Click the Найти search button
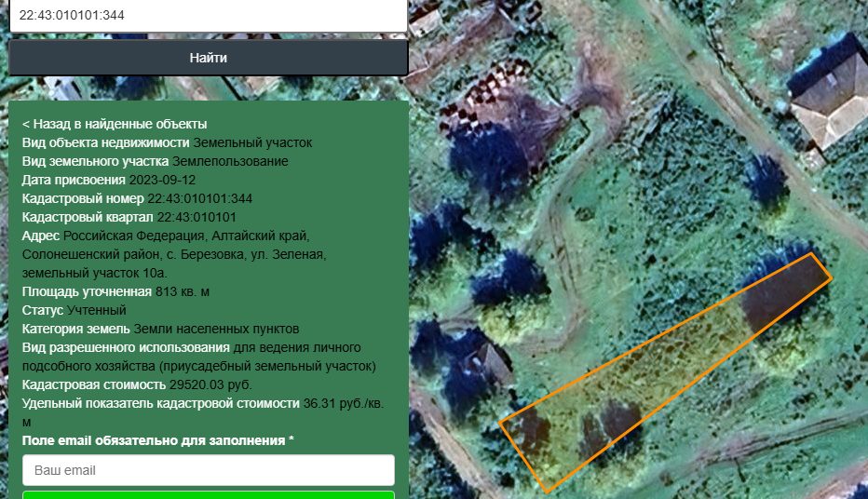 (x=208, y=58)
